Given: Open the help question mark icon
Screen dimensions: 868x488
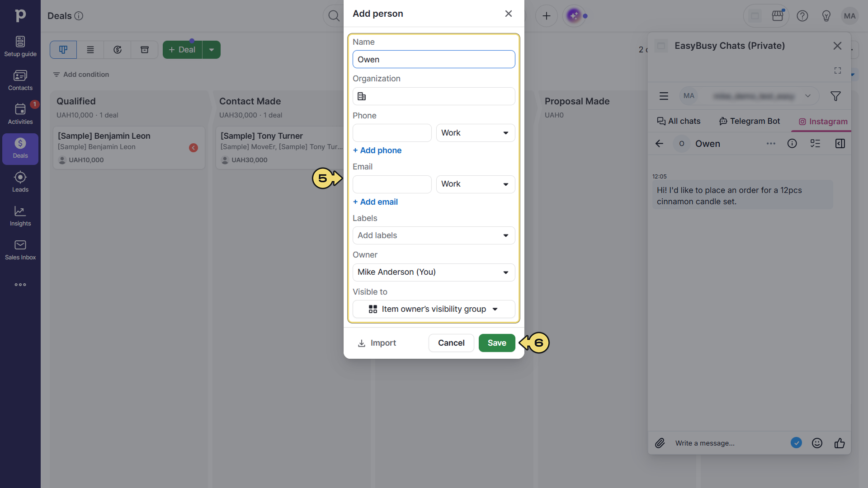Looking at the screenshot, I should 802,16.
